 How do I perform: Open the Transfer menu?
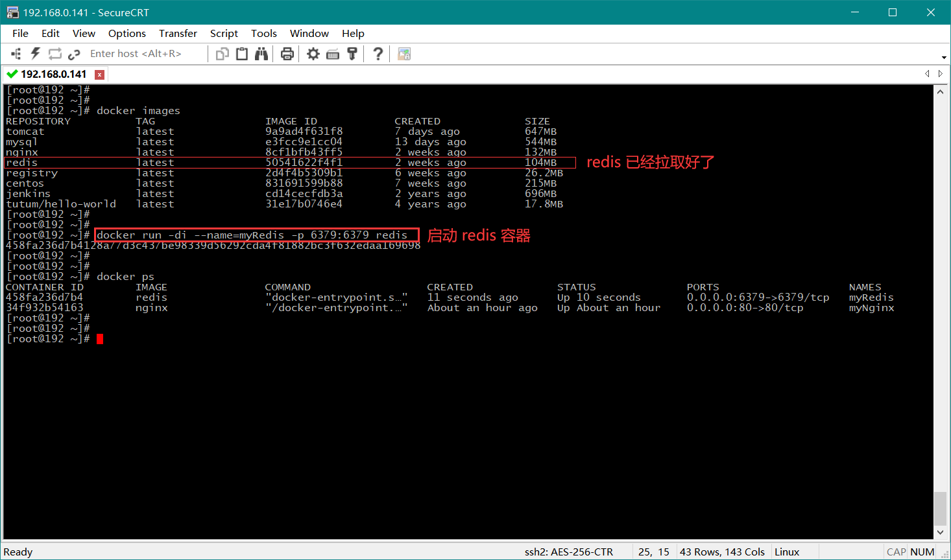click(x=178, y=33)
